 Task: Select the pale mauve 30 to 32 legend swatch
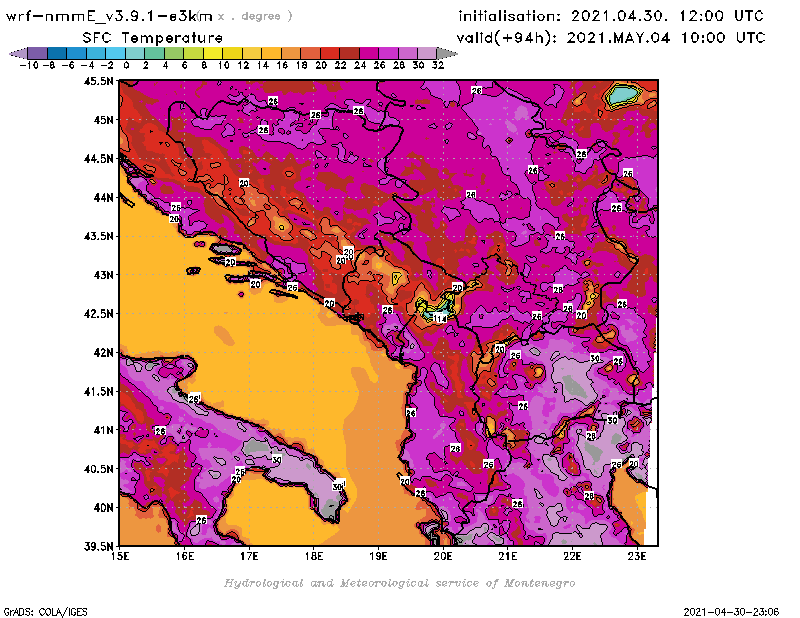[x=428, y=53]
